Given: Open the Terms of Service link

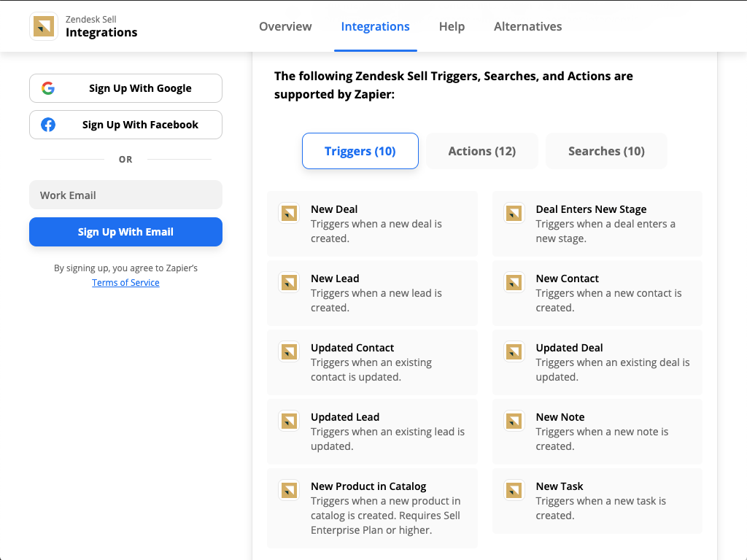Looking at the screenshot, I should 125,283.
